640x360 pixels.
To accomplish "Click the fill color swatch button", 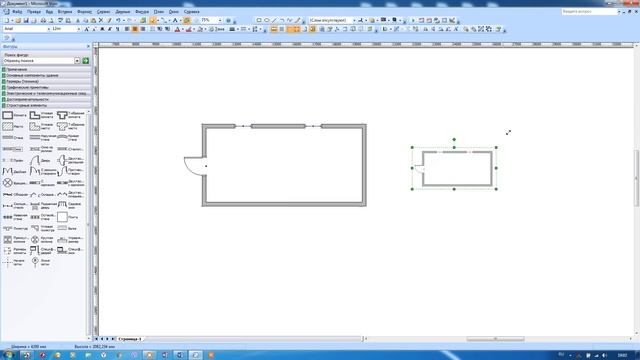I will tap(200, 29).
